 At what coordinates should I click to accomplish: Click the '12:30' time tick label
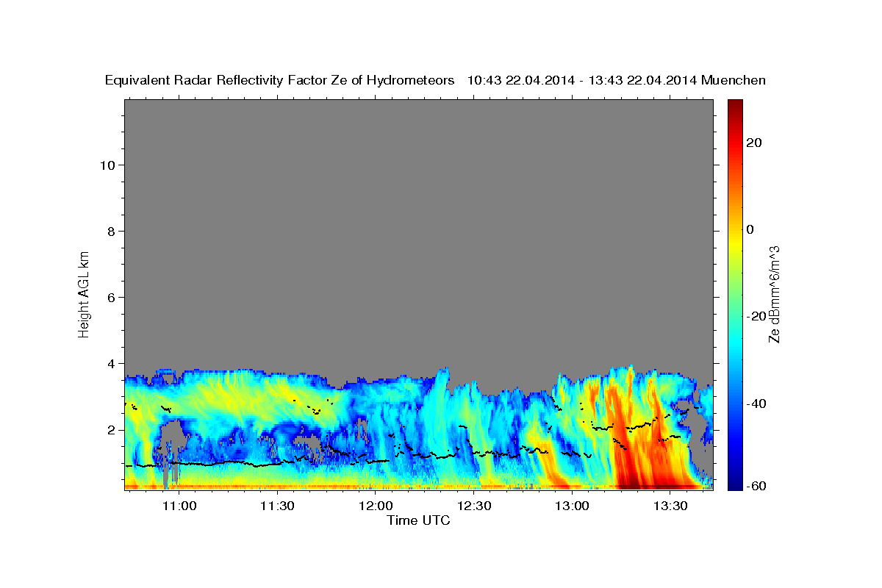point(474,506)
